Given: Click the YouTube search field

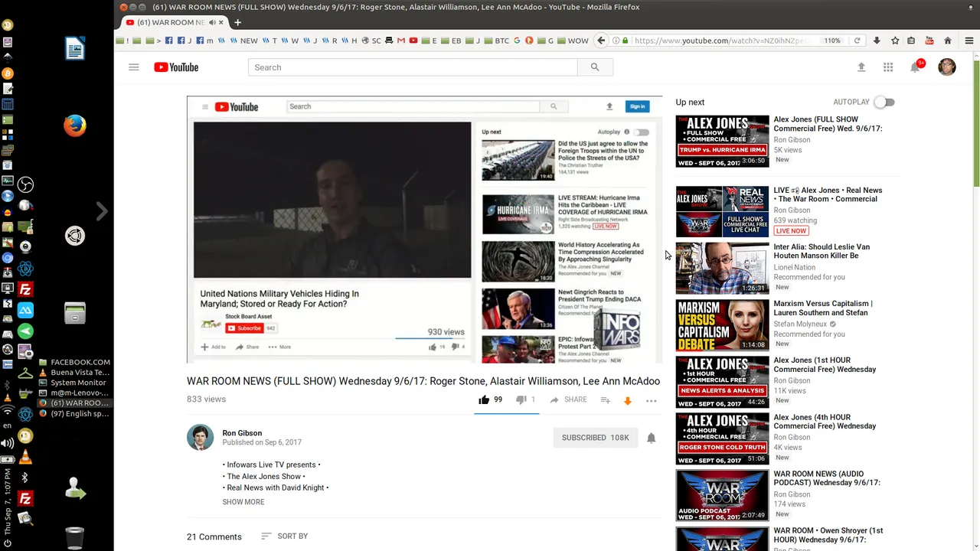Looking at the screenshot, I should tap(413, 67).
